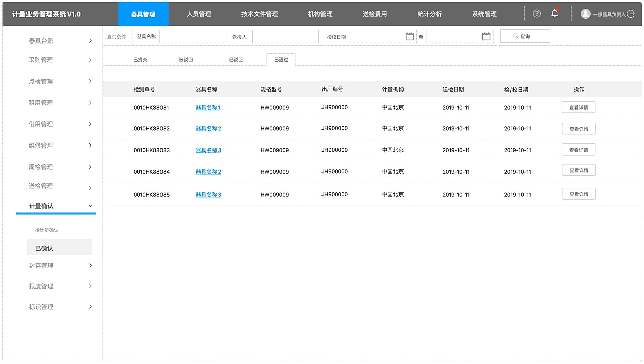Expand the 周检管理 chevron
This screenshot has height=364, width=644.
pyautogui.click(x=90, y=167)
